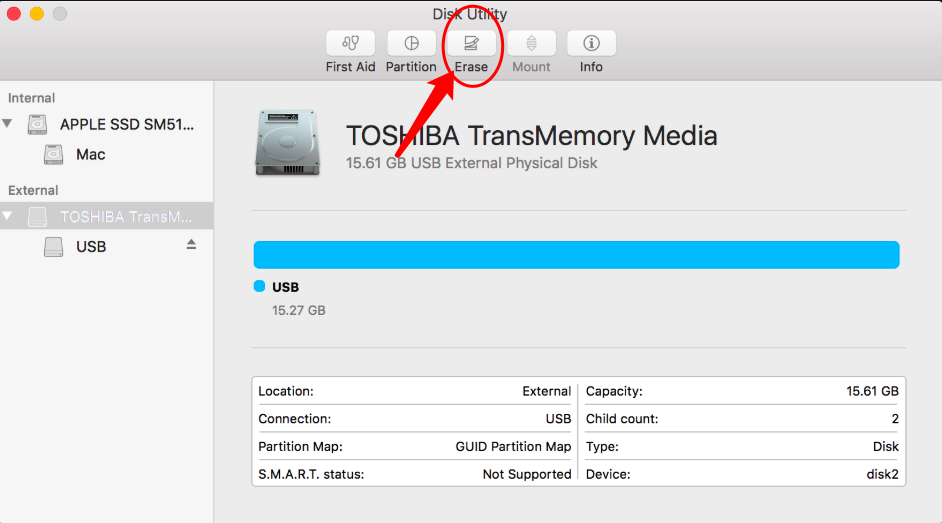Collapse the APPLE SSD disclosure triangle
The image size is (942, 523).
[7, 123]
